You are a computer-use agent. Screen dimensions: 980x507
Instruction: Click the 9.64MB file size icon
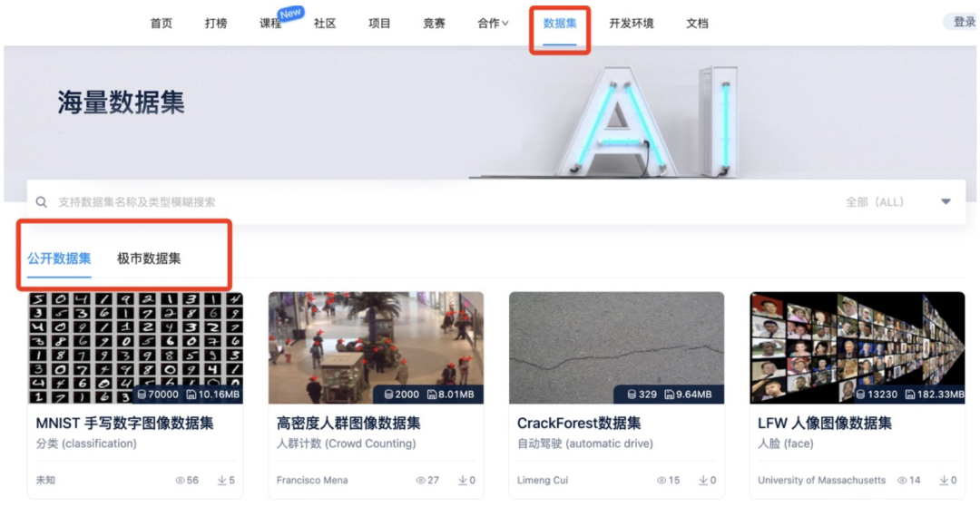(x=671, y=395)
